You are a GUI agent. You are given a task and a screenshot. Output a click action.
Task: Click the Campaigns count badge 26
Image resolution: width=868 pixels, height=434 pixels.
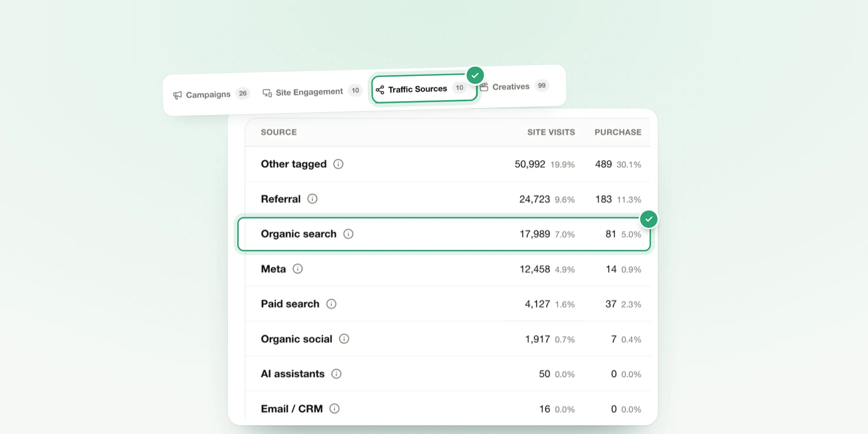(x=243, y=93)
